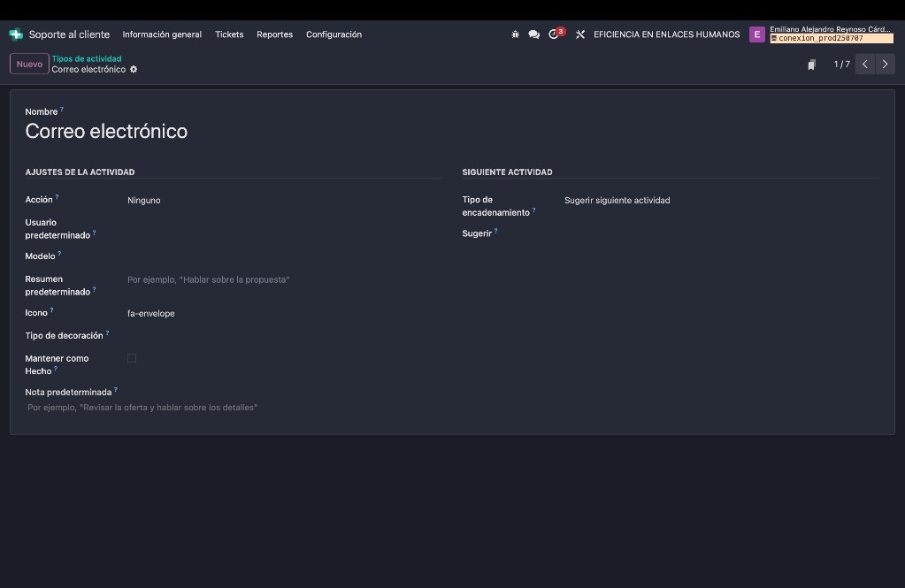Open the Acción dropdown showing Ninguno

pyautogui.click(x=283, y=201)
